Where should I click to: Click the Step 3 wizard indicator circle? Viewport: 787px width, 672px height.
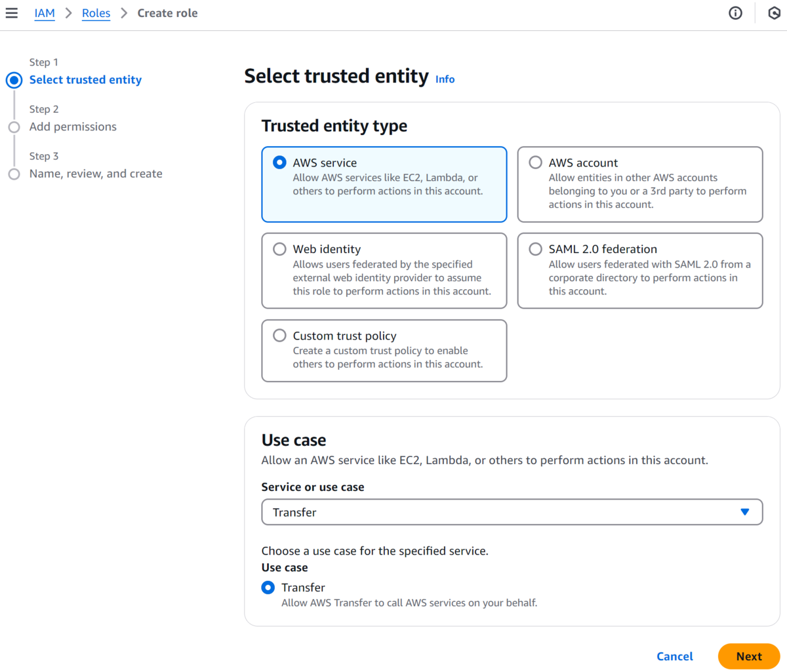14,174
